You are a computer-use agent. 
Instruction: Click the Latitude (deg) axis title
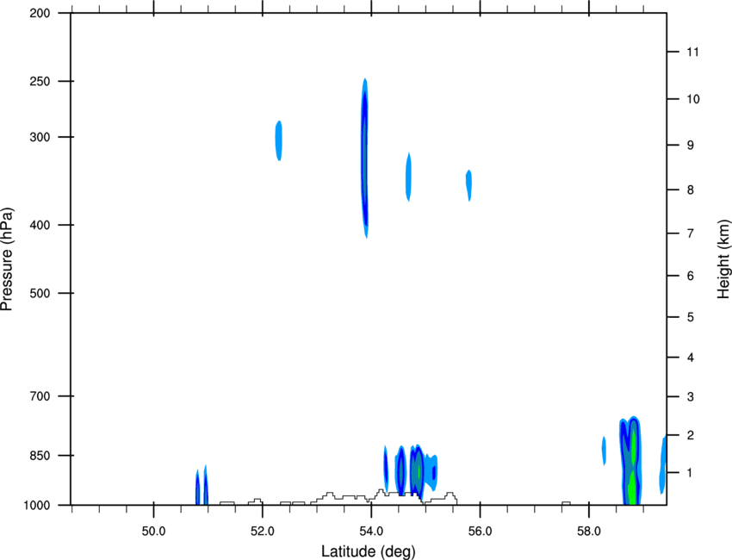point(369,551)
